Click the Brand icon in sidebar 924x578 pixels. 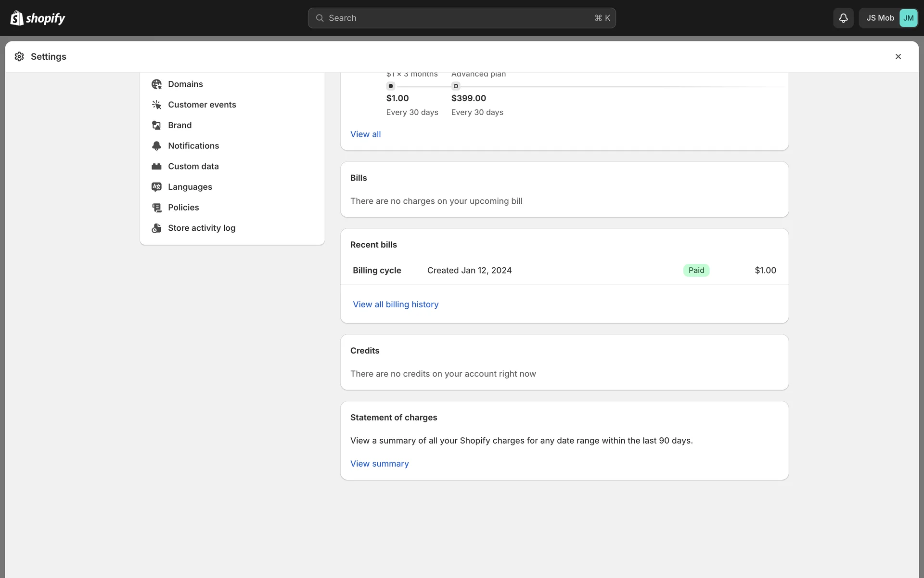(156, 125)
